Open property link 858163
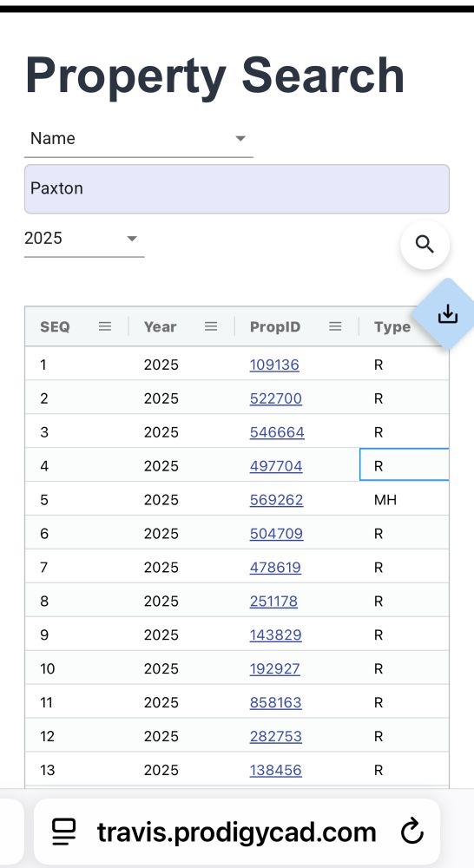The width and height of the screenshot is (474, 868). (276, 702)
